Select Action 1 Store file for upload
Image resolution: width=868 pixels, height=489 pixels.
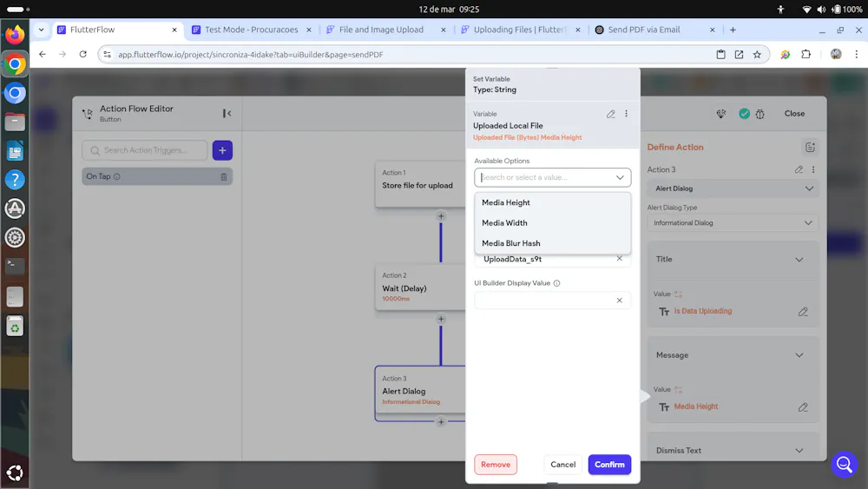pyautogui.click(x=420, y=184)
